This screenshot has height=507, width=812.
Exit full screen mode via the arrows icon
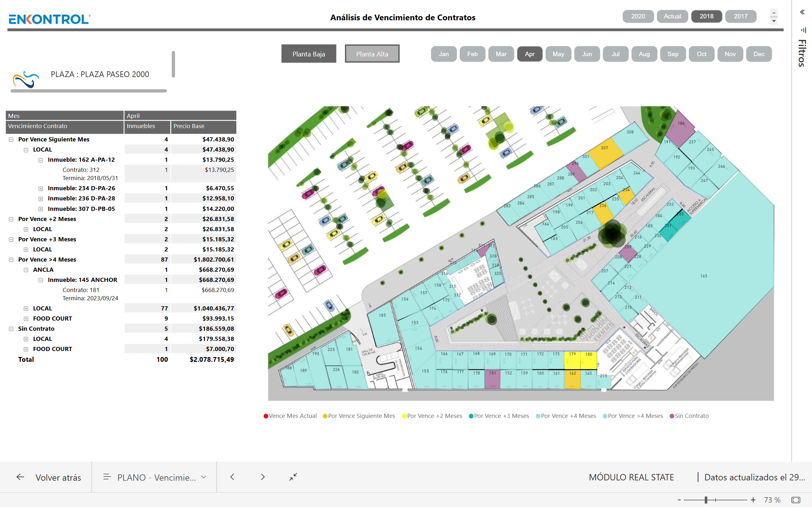click(293, 477)
